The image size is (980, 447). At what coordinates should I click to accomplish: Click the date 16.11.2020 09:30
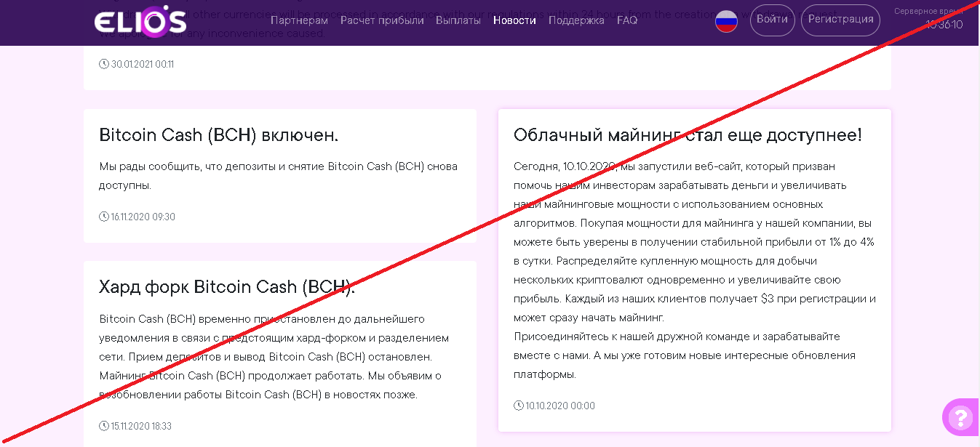[x=143, y=217]
